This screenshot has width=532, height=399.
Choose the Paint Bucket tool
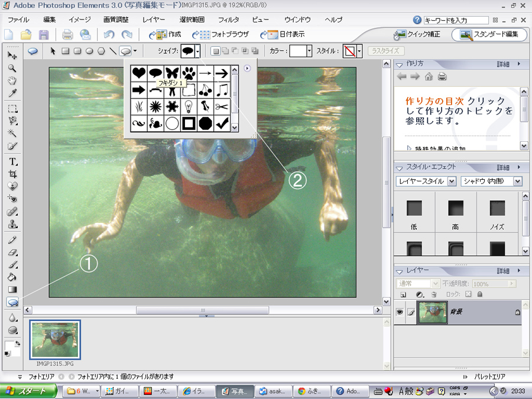pos(12,277)
